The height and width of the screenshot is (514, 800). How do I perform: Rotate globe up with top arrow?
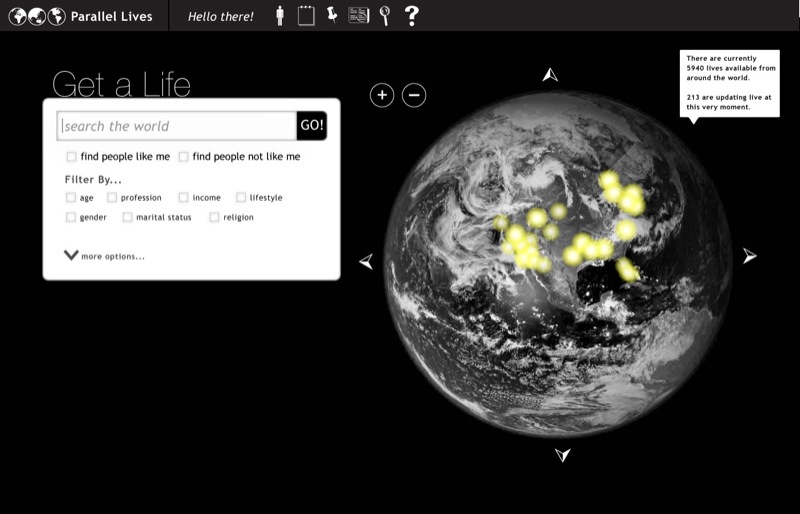(x=549, y=75)
